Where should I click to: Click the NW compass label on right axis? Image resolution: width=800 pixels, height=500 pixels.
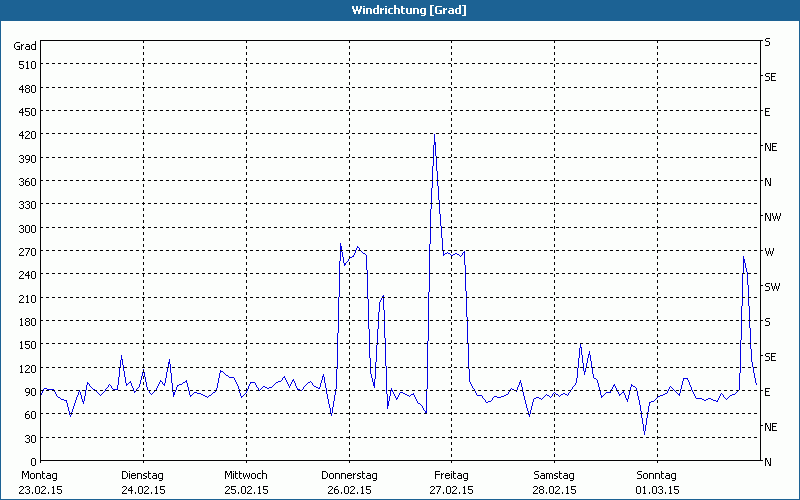772,217
